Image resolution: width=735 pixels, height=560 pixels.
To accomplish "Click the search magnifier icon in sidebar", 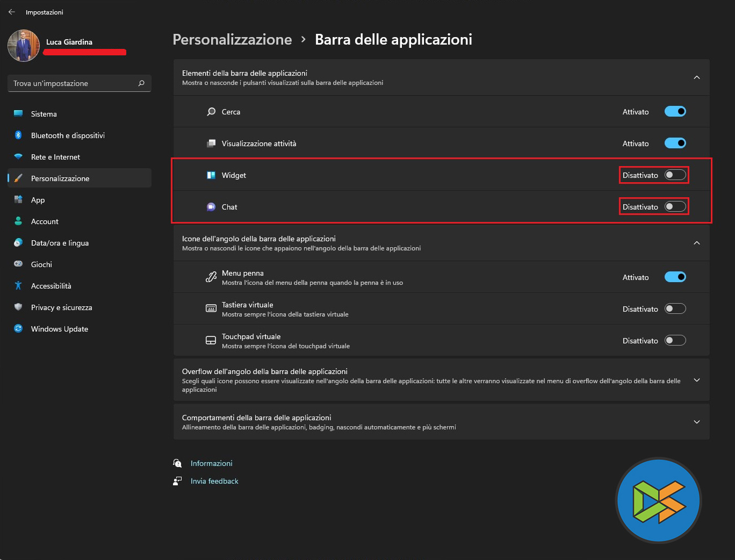I will [141, 83].
